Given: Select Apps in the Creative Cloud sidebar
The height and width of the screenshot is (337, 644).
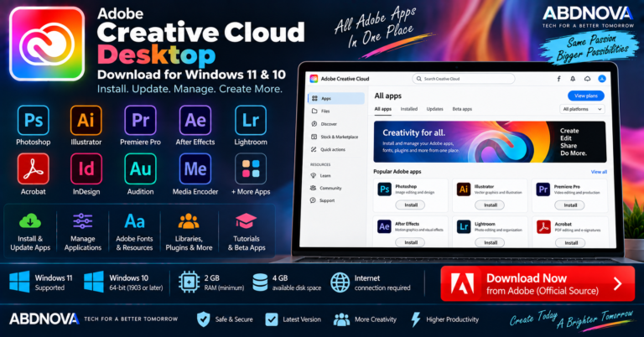Looking at the screenshot, I should [x=336, y=99].
